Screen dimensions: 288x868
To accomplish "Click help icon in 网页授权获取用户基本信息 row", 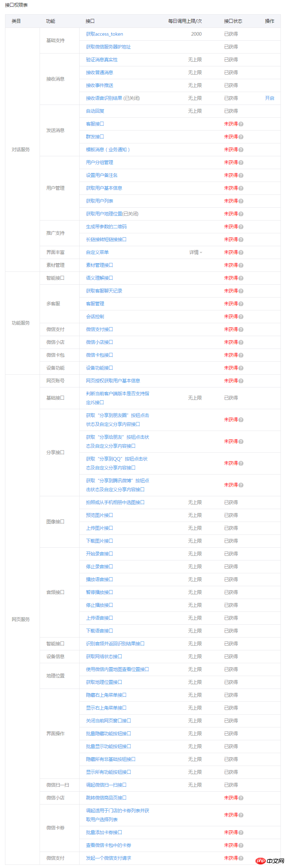I will (241, 381).
